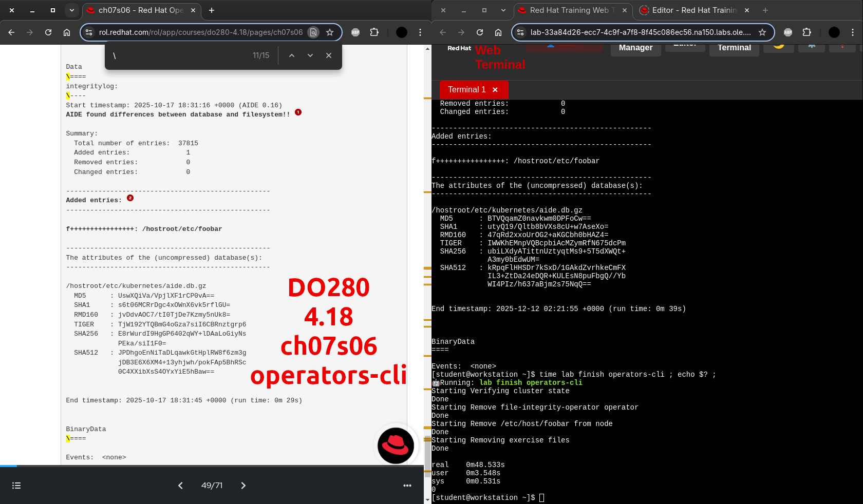
Task: Click the /hostroot/etc/foobar entry in course page
Action: (182, 229)
